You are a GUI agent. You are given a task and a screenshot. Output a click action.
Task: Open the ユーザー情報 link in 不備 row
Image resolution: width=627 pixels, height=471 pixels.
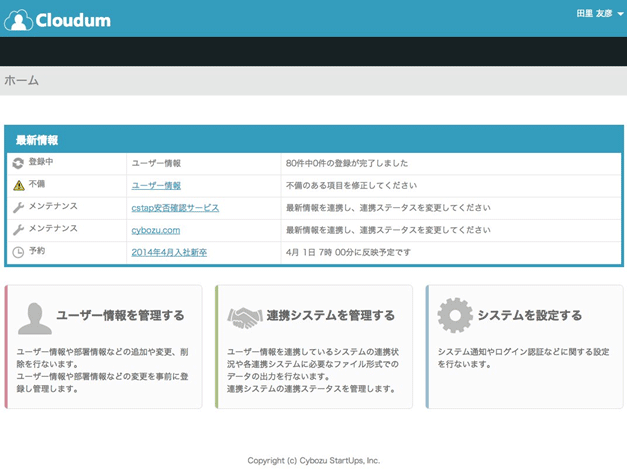click(156, 185)
